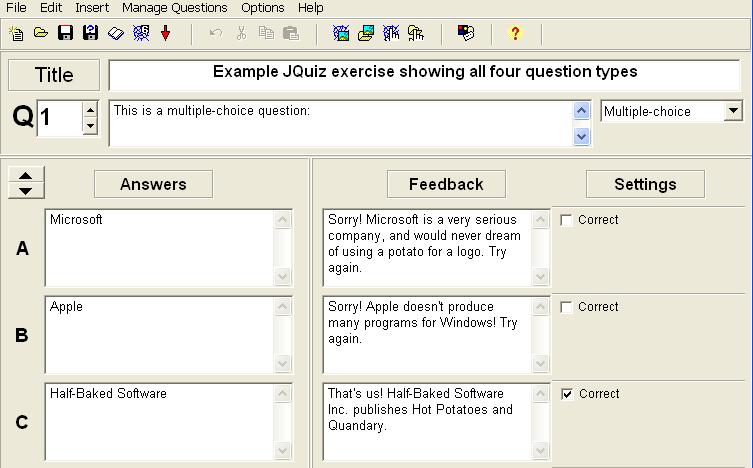
Task: Click the exercise title text field
Action: (x=425, y=75)
